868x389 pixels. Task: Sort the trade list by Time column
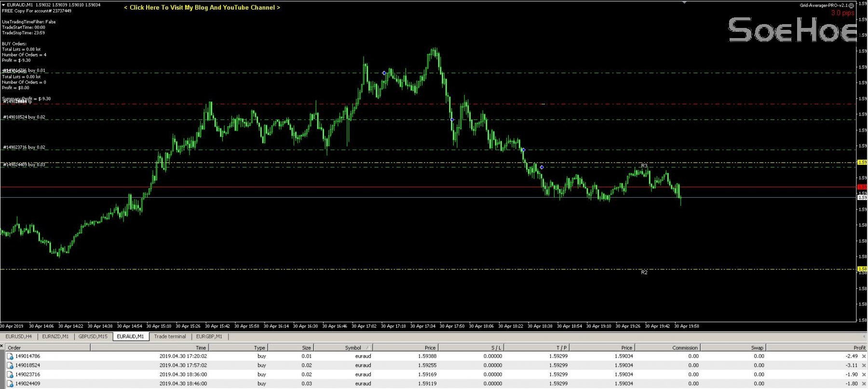(201, 348)
